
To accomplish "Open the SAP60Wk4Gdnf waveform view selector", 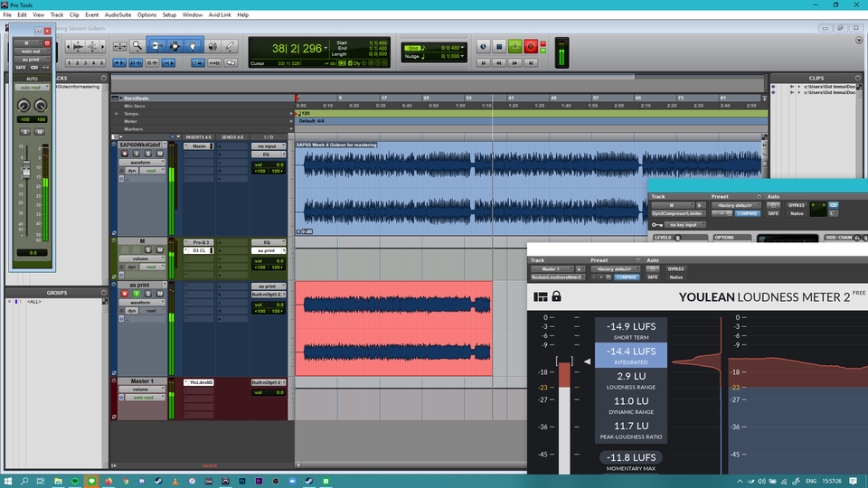I will pyautogui.click(x=142, y=163).
